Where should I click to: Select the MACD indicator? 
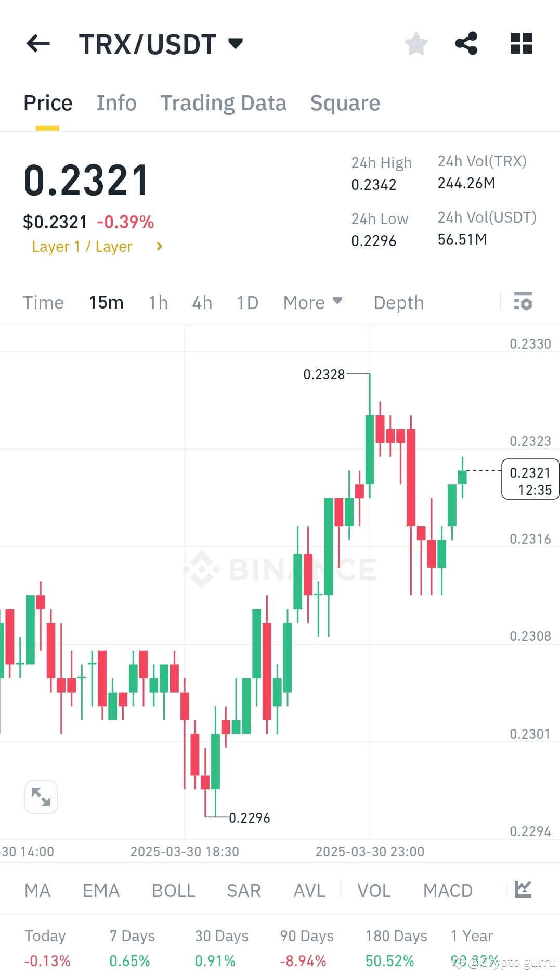[447, 890]
